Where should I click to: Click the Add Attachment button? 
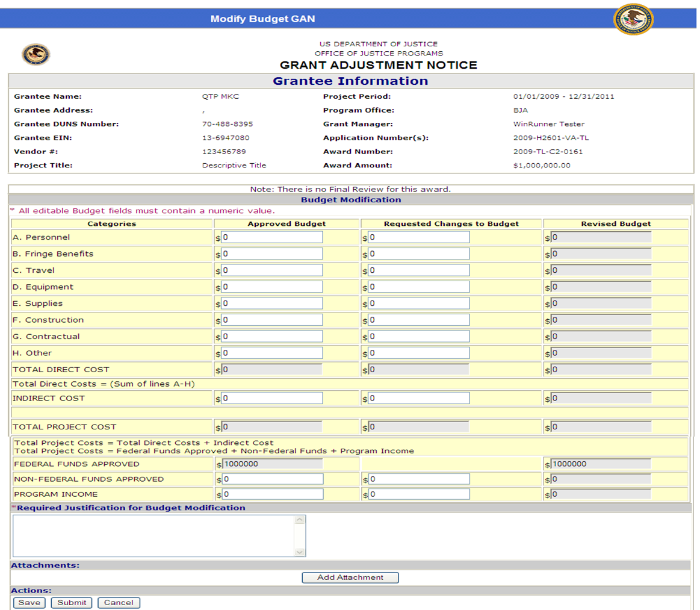[x=350, y=577]
